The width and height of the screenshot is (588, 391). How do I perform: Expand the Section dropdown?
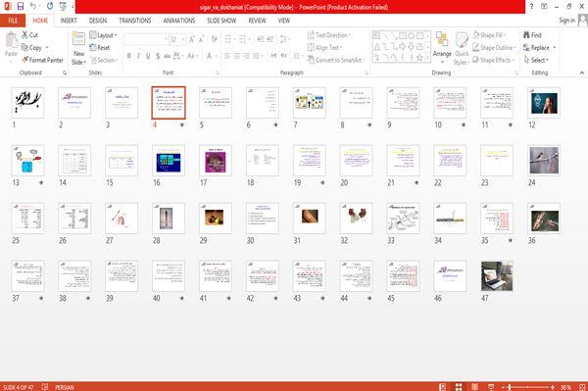[104, 60]
